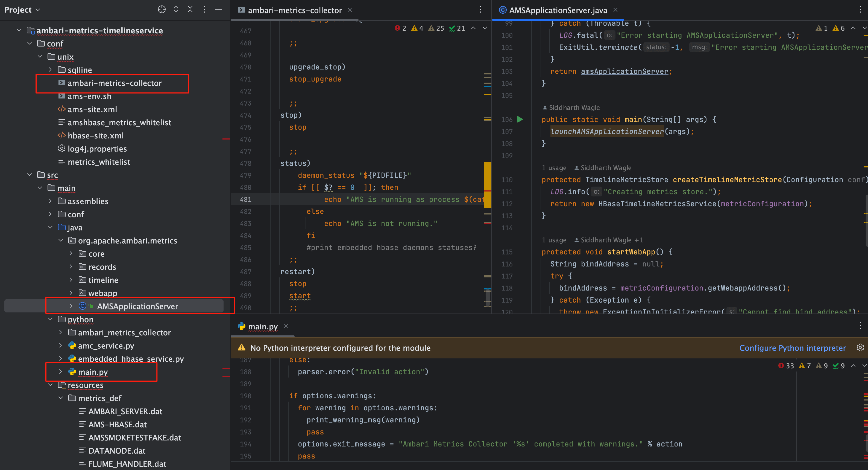Open AMBARI_SERVER.dat file
The height and width of the screenshot is (470, 868).
(x=125, y=411)
